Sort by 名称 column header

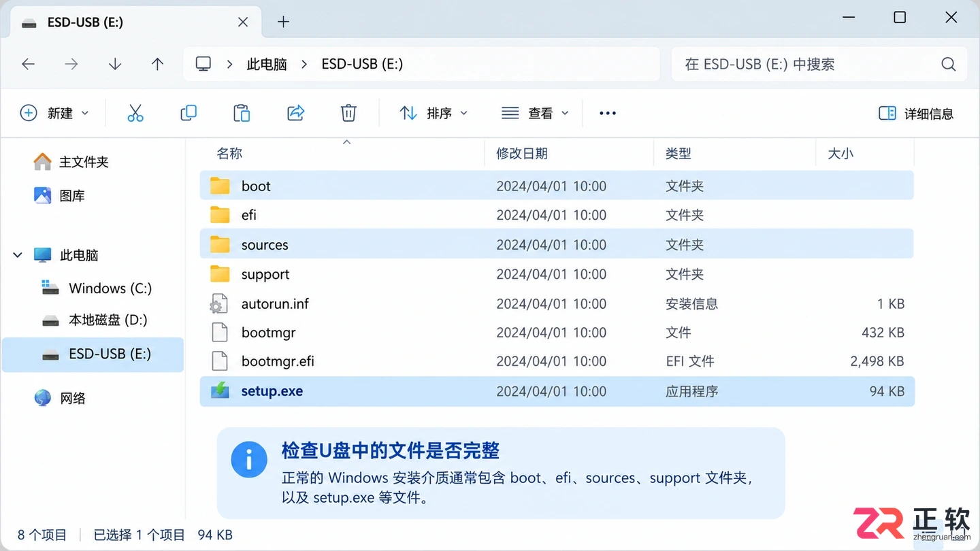point(229,154)
